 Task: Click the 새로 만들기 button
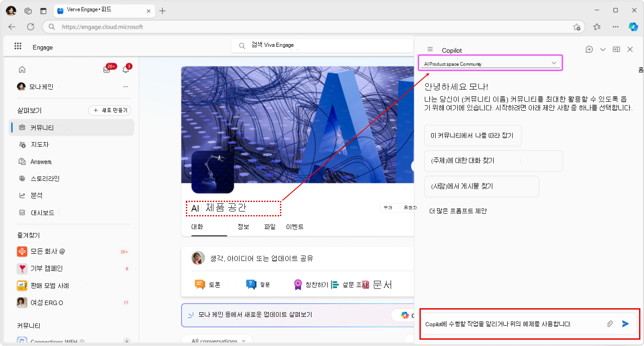click(x=110, y=110)
